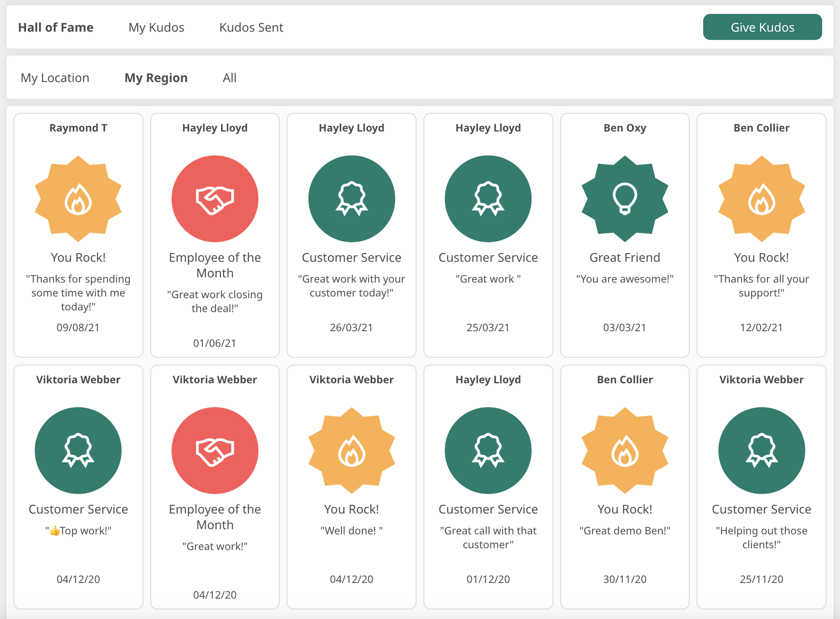Open the My Kudos tab

pos(156,27)
